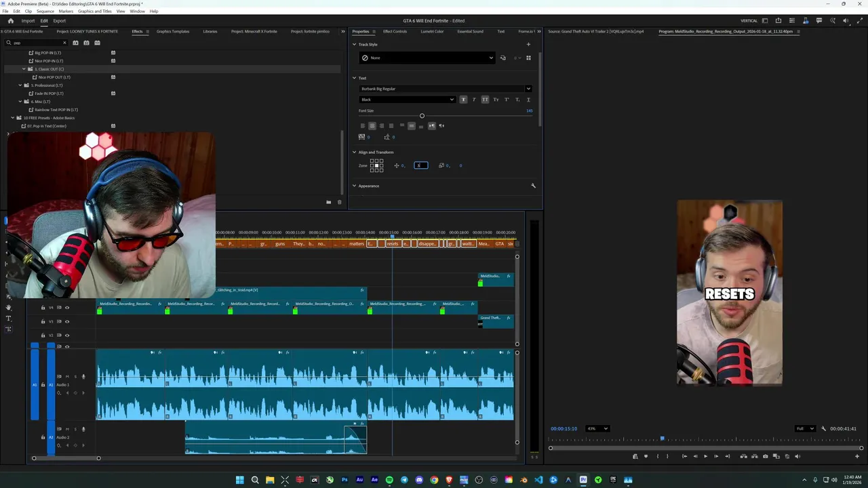Click the blue playhead in program monitor
This screenshot has width=868, height=488.
[663, 439]
